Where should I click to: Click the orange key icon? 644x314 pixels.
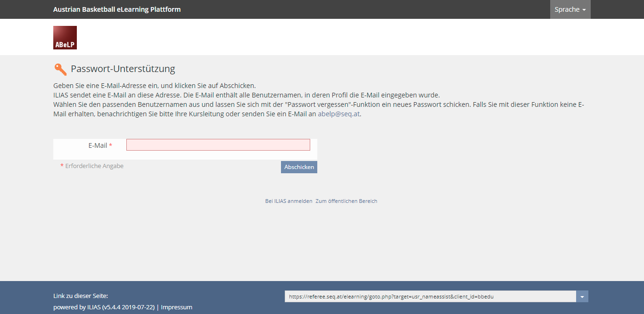(60, 69)
